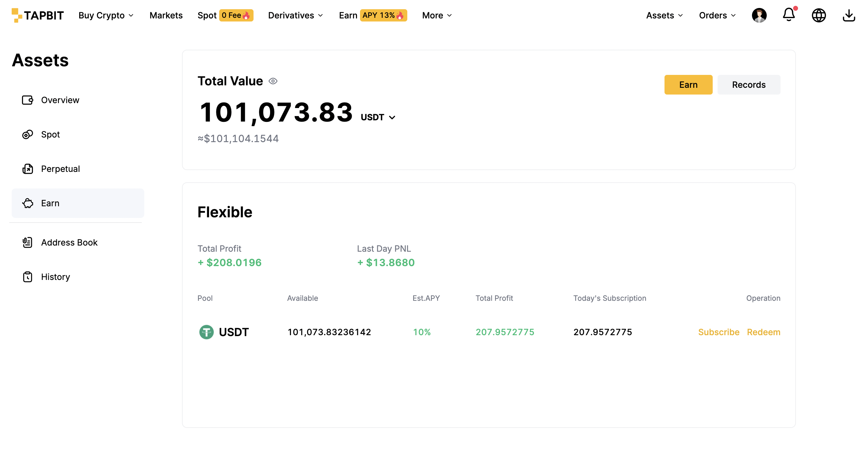Click the Redeem link for USDT
868x469 pixels.
click(x=764, y=332)
